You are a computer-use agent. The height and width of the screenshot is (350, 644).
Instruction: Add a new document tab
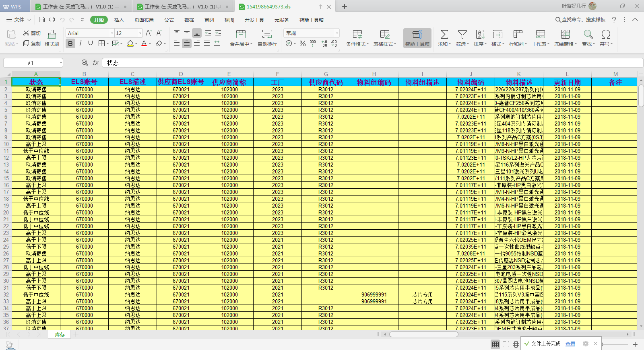coord(345,6)
